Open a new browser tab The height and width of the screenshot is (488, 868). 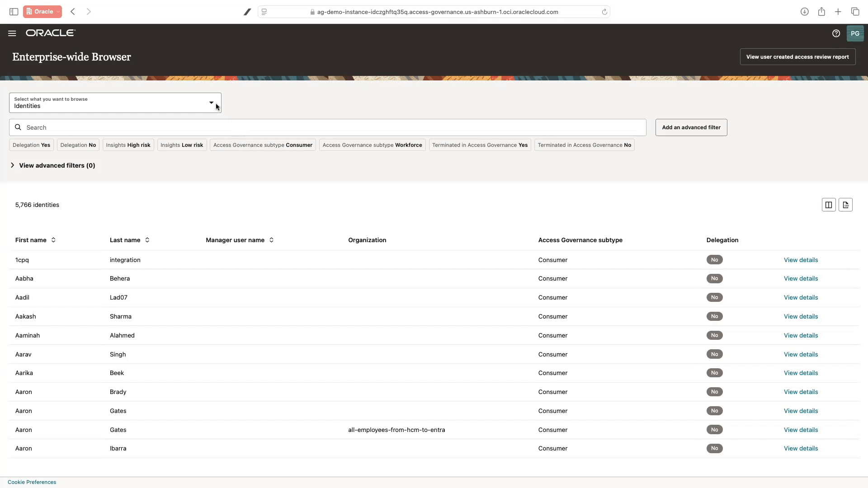[838, 12]
